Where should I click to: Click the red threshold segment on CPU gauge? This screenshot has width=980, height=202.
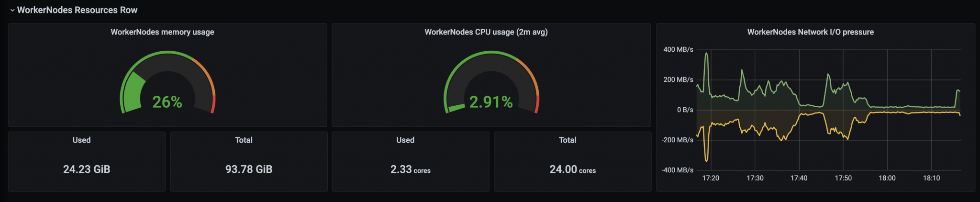tap(537, 104)
